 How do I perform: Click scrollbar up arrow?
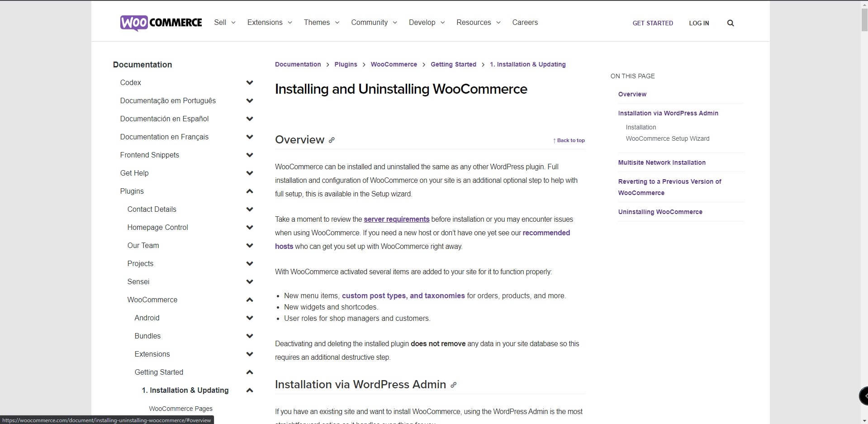click(x=864, y=4)
